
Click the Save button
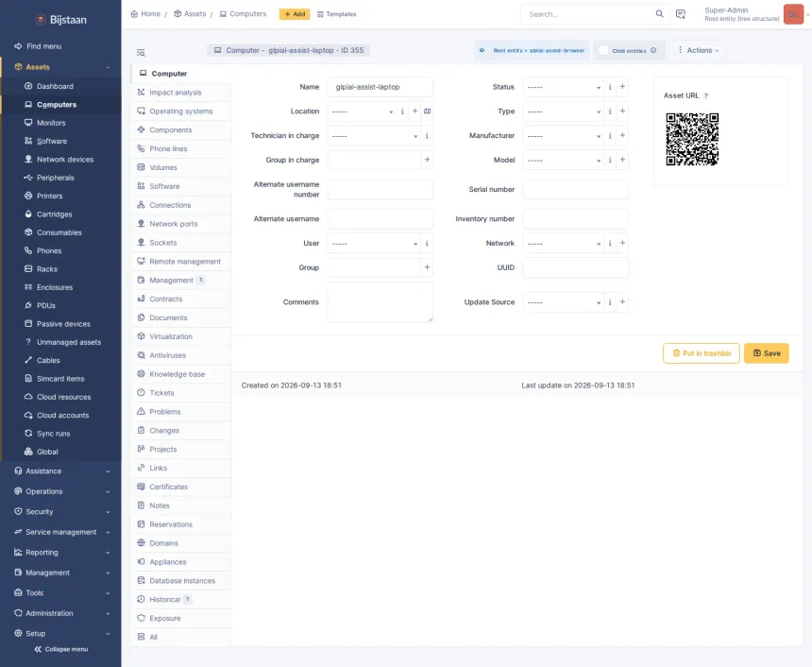pyautogui.click(x=766, y=353)
